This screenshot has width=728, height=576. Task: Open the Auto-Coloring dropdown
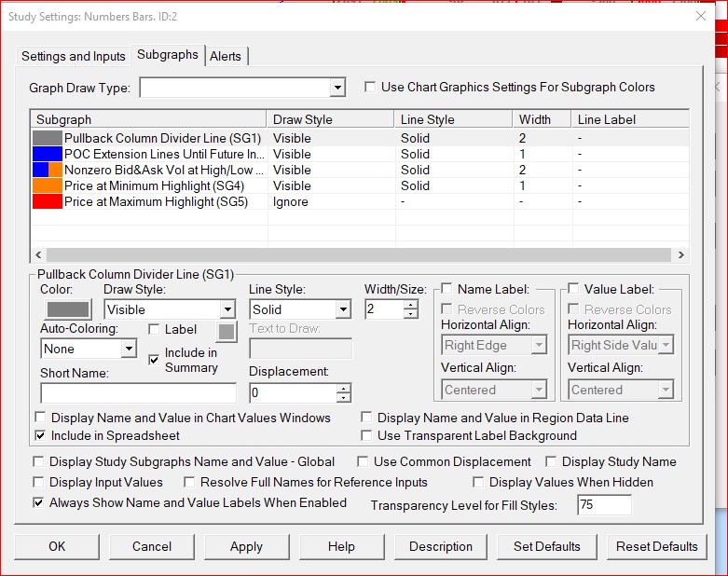click(x=129, y=349)
